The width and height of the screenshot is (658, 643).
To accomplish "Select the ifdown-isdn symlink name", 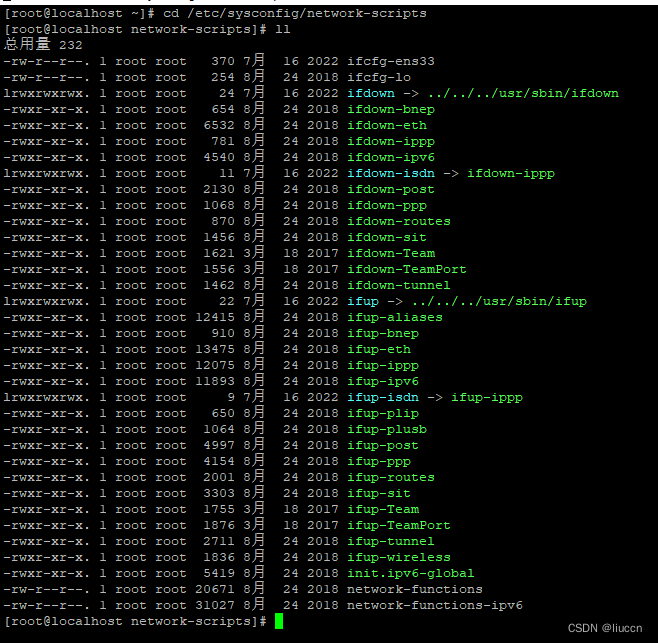I will [391, 173].
